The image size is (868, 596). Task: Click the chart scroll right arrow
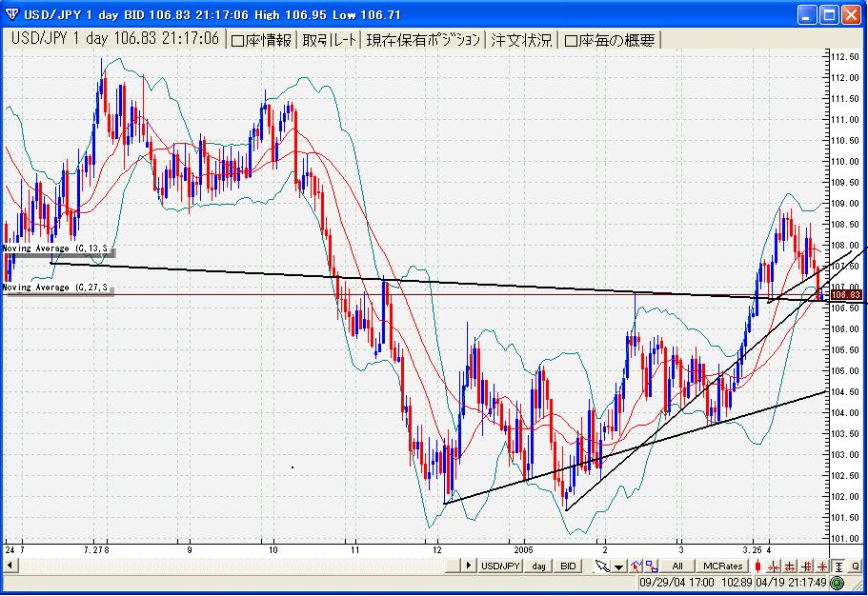[x=469, y=566]
